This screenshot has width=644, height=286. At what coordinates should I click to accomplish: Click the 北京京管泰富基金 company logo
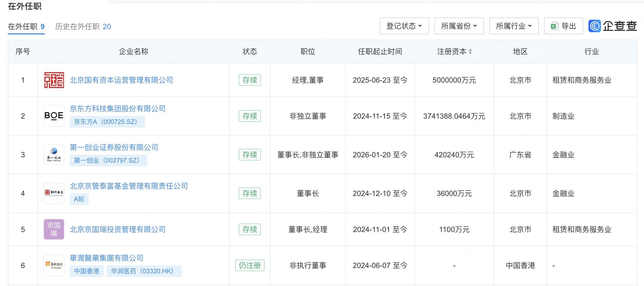click(x=54, y=193)
